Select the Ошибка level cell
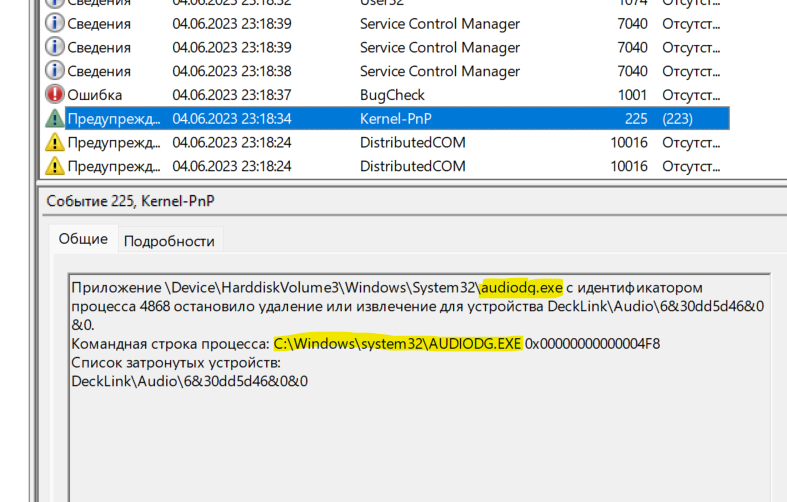This screenshot has width=787, height=502. [x=94, y=95]
